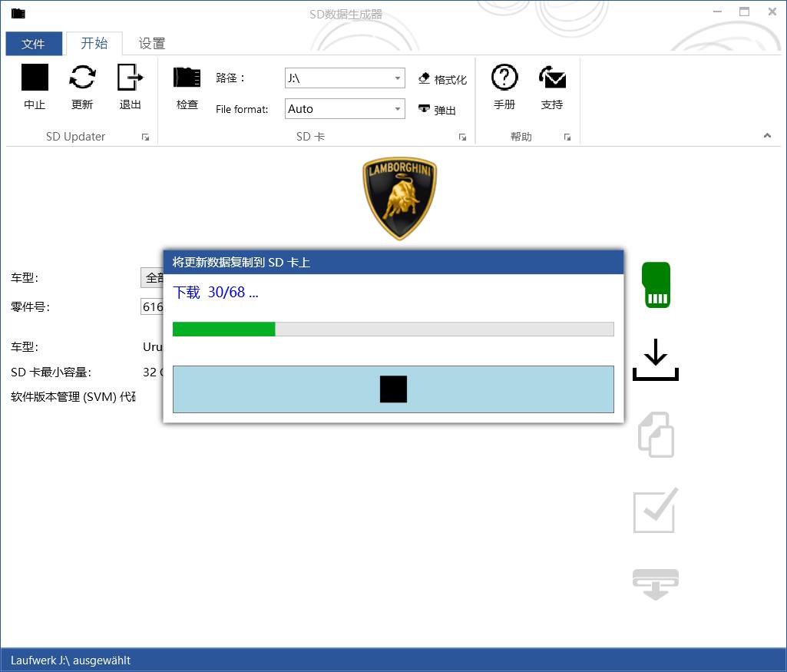Screen dimensions: 787x672
Task: Click the 下载 30/68 progress text
Action: pyautogui.click(x=215, y=292)
